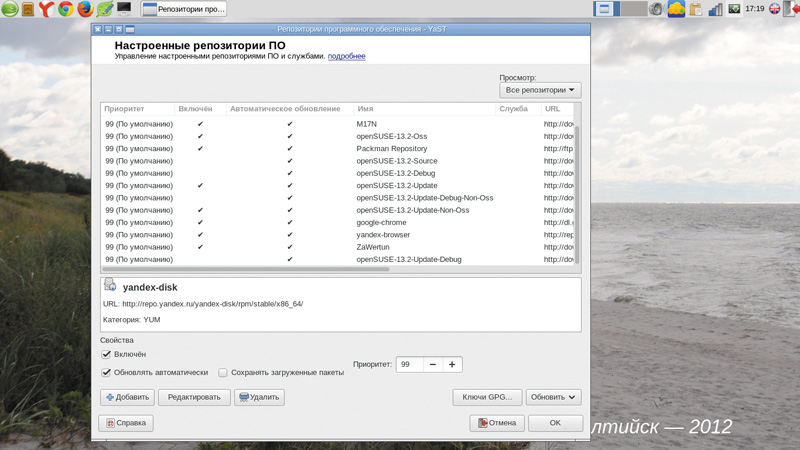Image resolution: width=800 pixels, height=450 pixels.
Task: Open the terminal monitor launcher
Action: [x=124, y=8]
